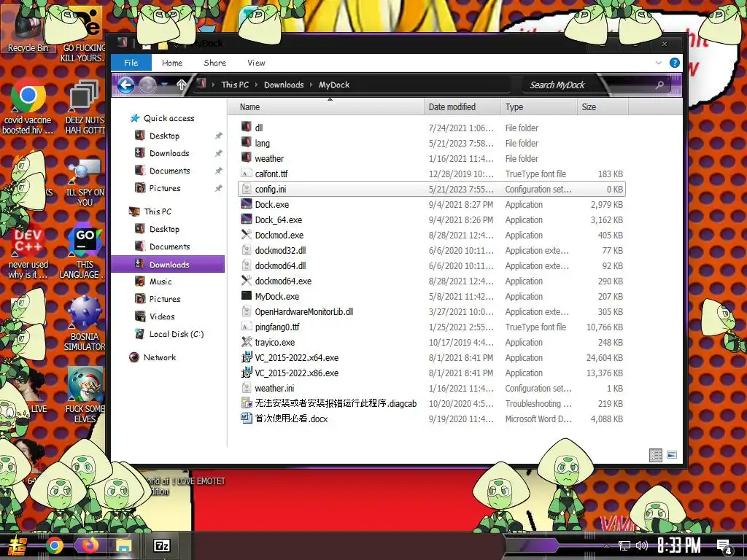This screenshot has height=560, width=747.
Task: Select Local Disk (C:) in navigation pane
Action: click(x=177, y=334)
